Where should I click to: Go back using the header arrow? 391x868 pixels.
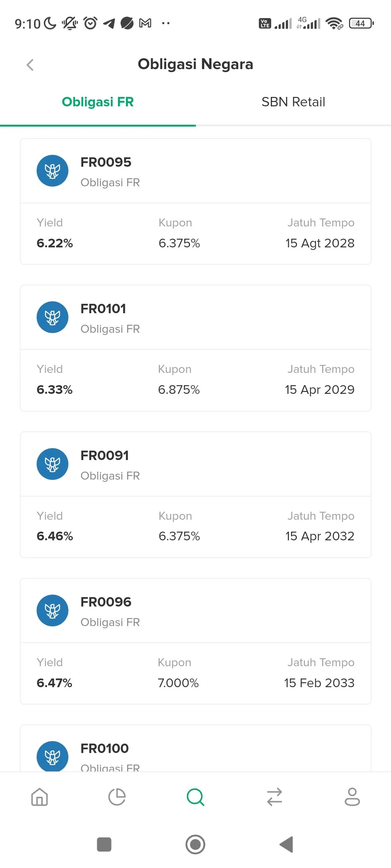tap(30, 65)
